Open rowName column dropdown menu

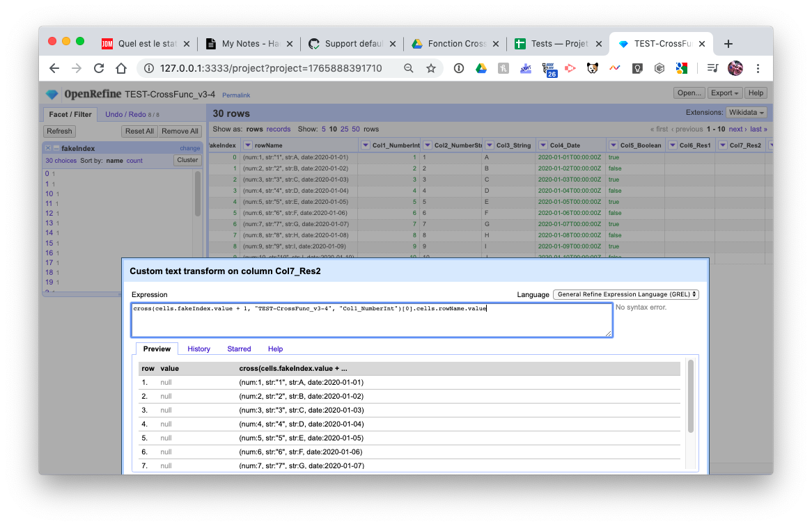[x=247, y=145]
